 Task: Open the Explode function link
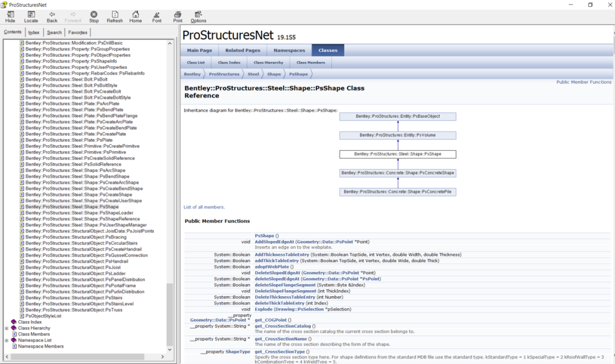264,309
